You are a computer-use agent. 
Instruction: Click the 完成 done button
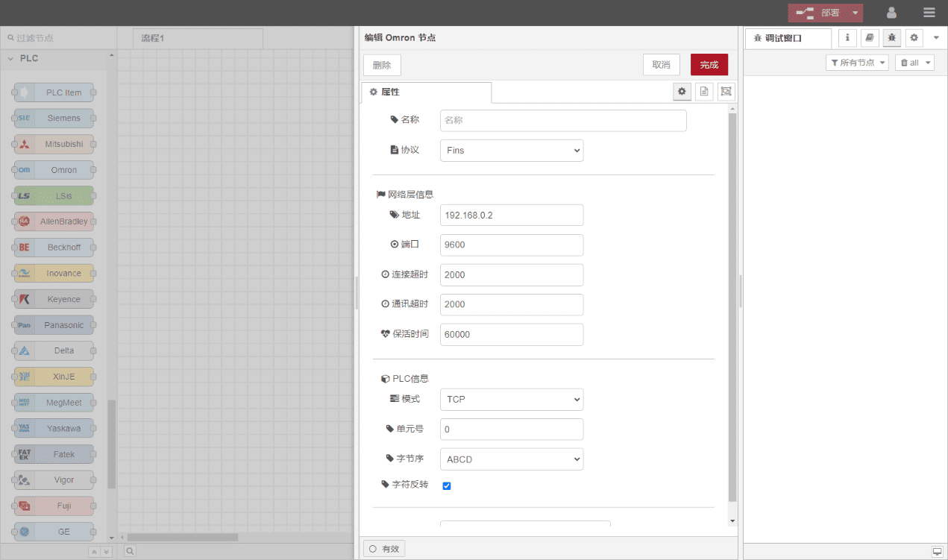709,65
